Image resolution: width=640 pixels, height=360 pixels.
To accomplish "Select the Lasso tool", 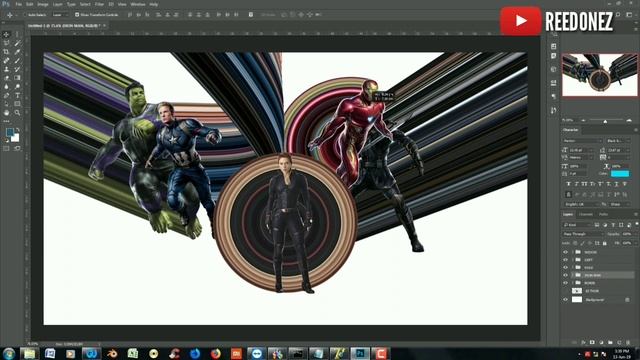I will (x=6, y=43).
